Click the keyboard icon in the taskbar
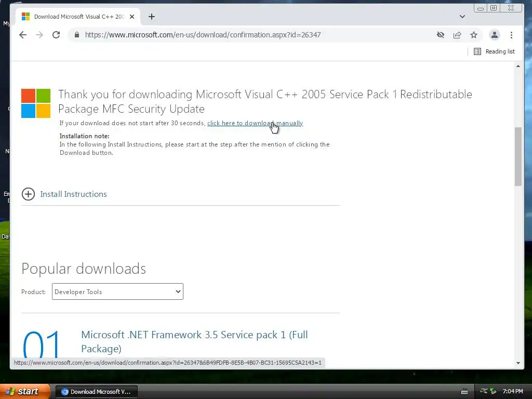 pyautogui.click(x=464, y=392)
